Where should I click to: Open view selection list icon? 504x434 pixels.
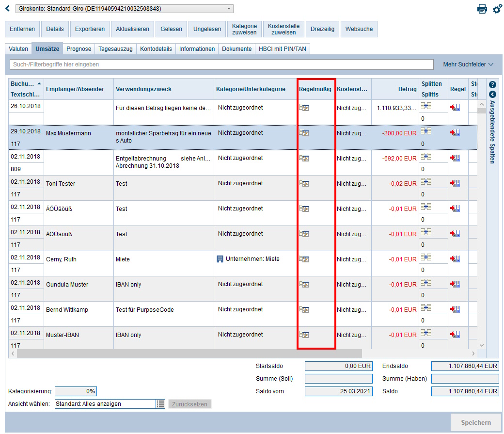(x=160, y=404)
